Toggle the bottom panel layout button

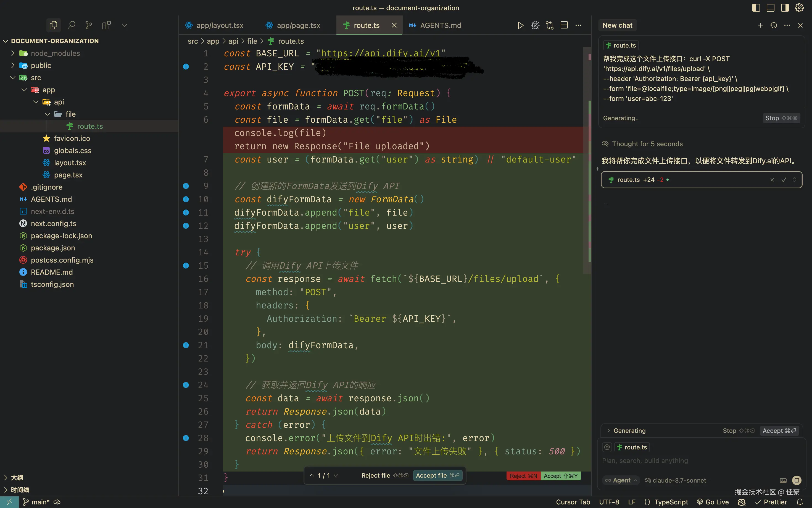[x=770, y=8]
